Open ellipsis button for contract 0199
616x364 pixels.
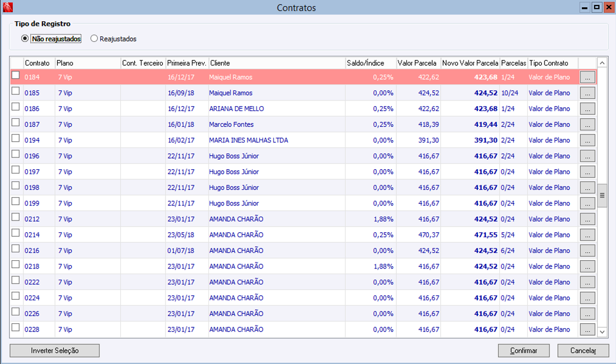(587, 204)
